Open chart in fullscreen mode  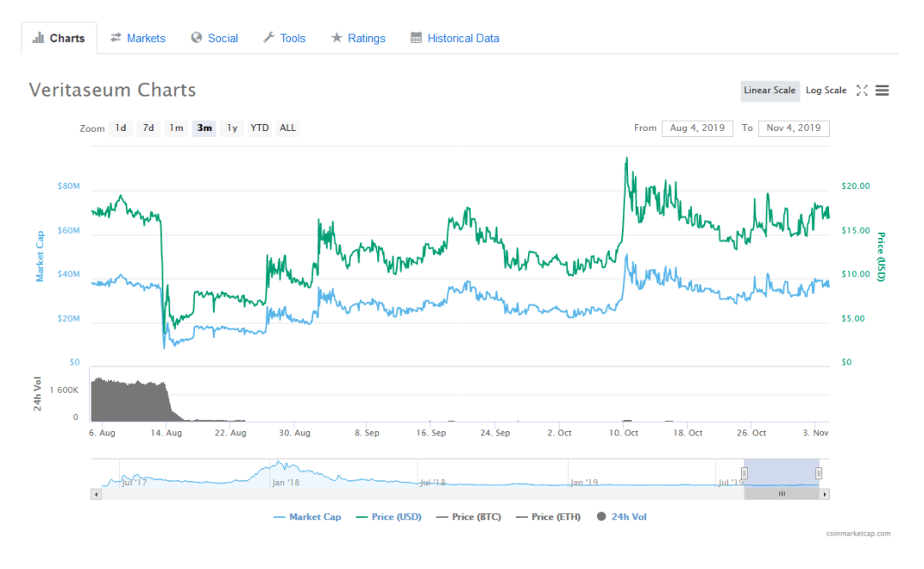point(862,90)
